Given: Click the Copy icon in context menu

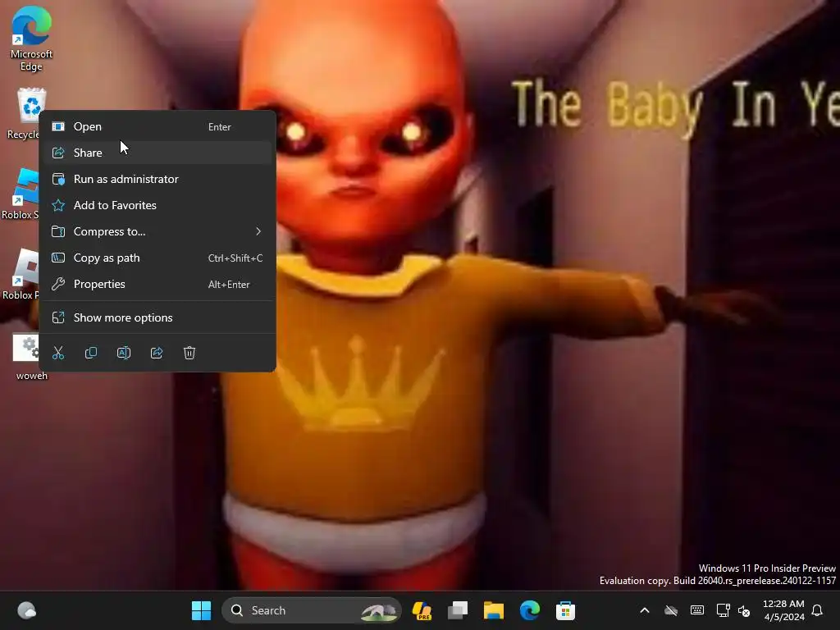Looking at the screenshot, I should pos(91,353).
